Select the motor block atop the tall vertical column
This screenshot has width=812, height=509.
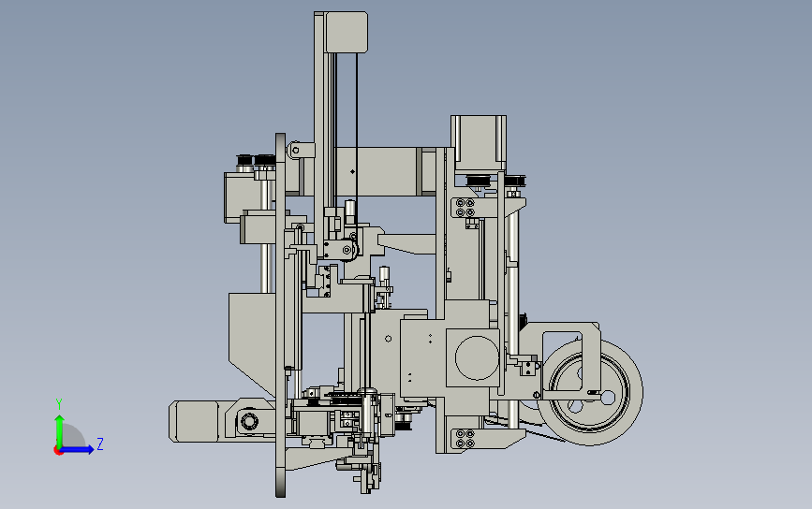tap(346, 32)
